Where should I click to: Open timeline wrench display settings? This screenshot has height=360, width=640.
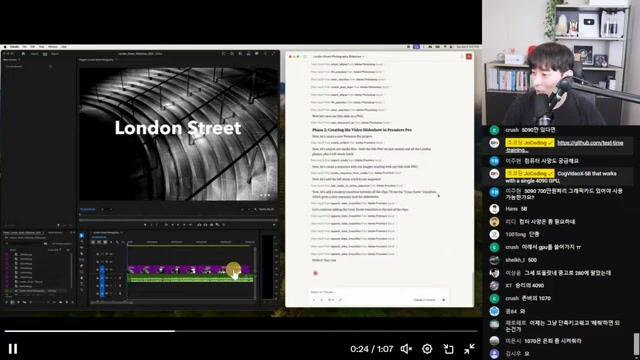point(117,242)
